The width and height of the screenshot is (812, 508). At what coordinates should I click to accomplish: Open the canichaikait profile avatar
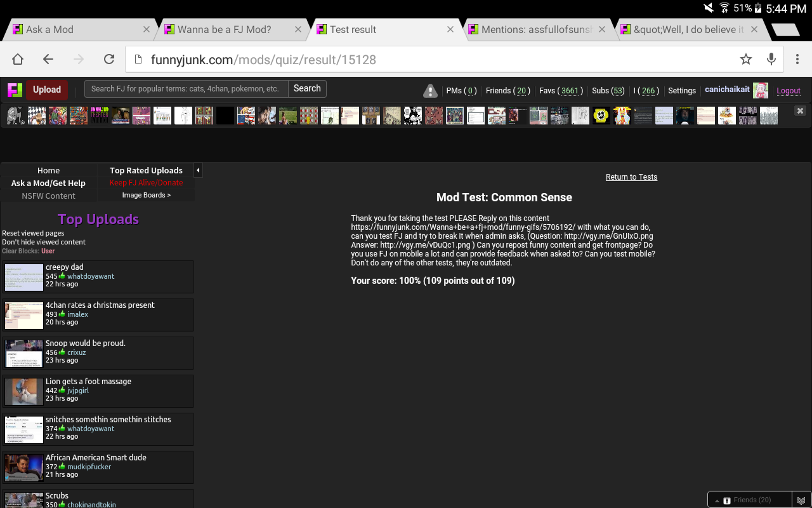point(760,90)
